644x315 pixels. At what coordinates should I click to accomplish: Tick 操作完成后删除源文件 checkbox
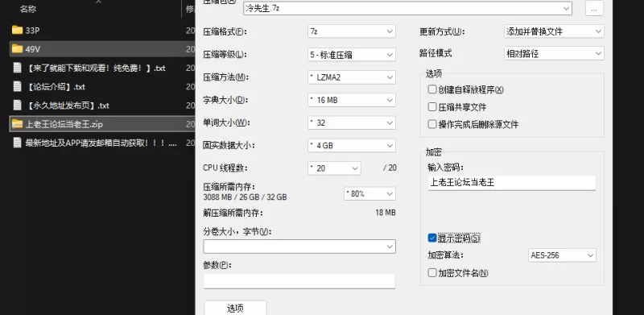tap(432, 124)
